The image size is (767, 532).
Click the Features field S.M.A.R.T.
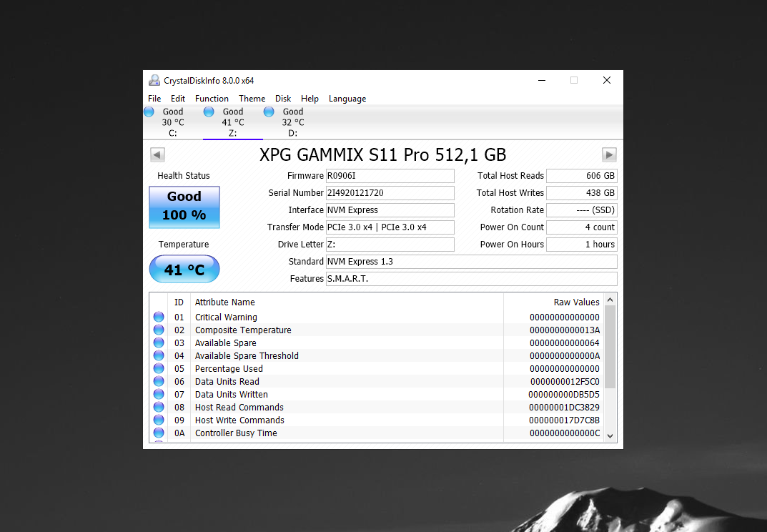coord(472,278)
